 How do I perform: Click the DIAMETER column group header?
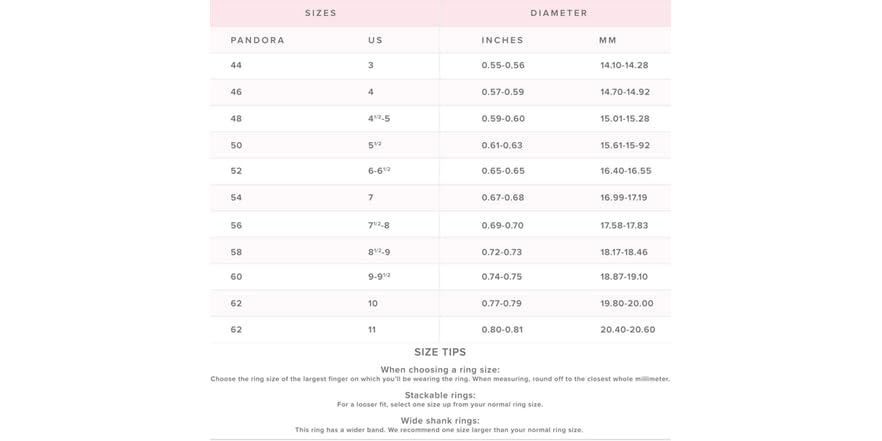559,13
